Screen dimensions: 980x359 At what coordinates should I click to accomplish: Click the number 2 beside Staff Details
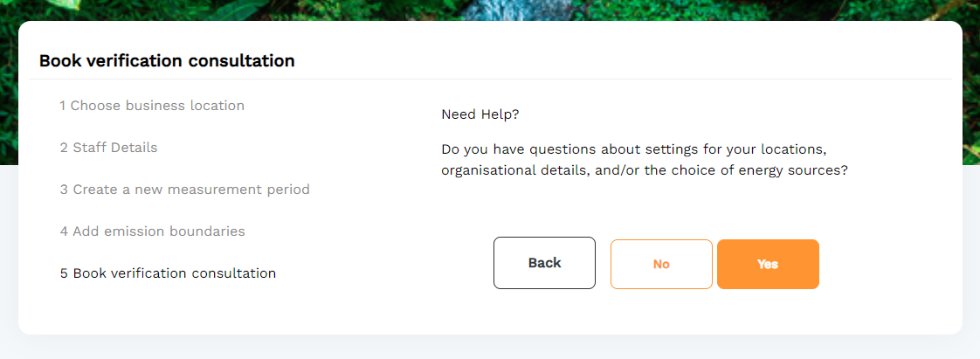pos(64,148)
